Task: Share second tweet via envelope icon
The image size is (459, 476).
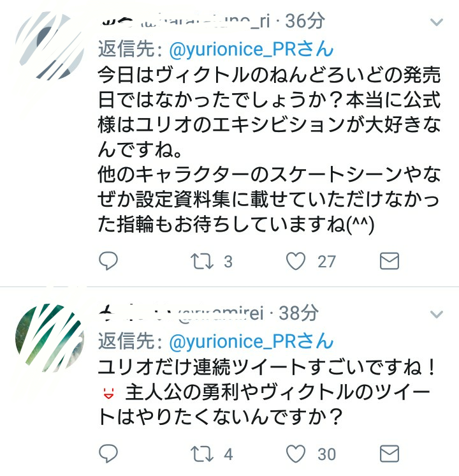Action: click(390, 454)
